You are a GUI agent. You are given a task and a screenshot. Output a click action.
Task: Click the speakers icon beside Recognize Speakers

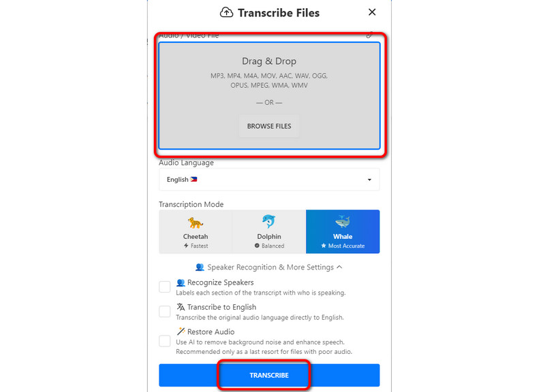(181, 282)
